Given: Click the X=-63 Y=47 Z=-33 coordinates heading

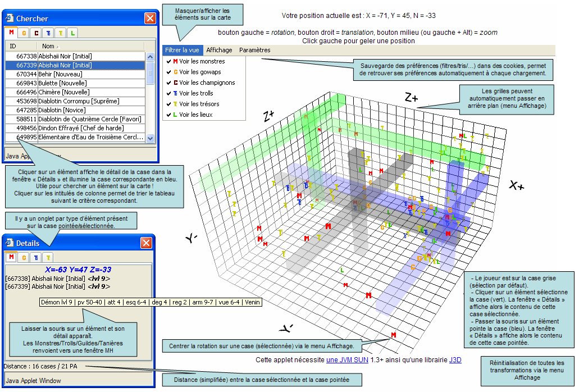Looking at the screenshot, I should point(78,270).
